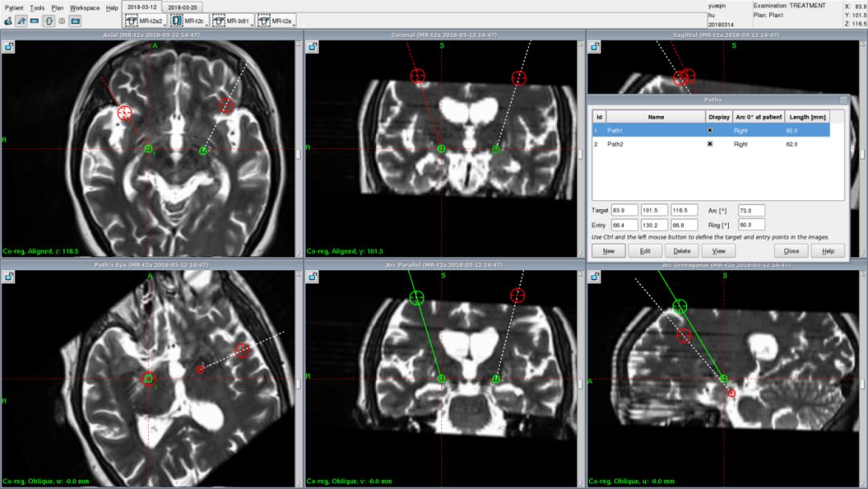Click View button in Paths dialog

718,251
